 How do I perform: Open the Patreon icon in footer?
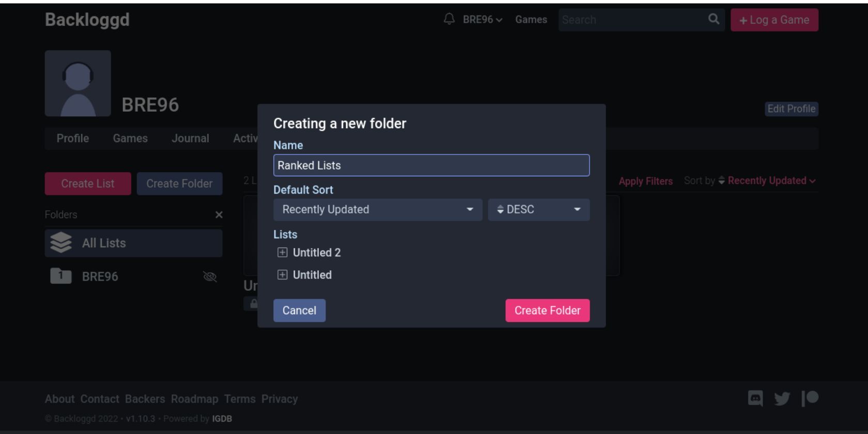810,398
